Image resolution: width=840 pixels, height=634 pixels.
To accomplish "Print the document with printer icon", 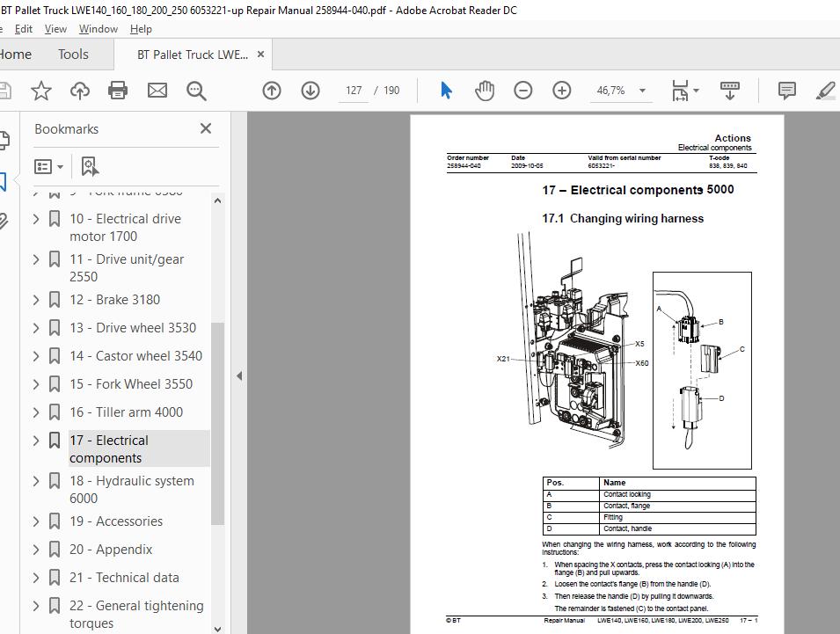I will 118,91.
